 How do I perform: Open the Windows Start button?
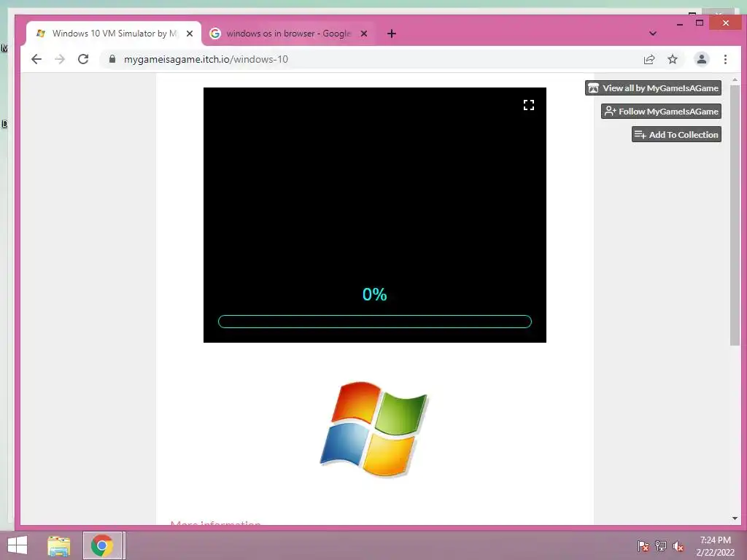click(18, 545)
